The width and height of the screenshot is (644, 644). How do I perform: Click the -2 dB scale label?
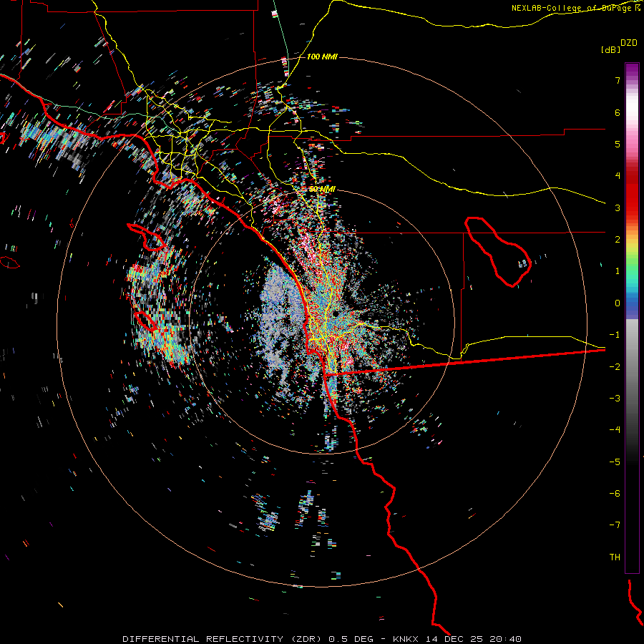615,366
